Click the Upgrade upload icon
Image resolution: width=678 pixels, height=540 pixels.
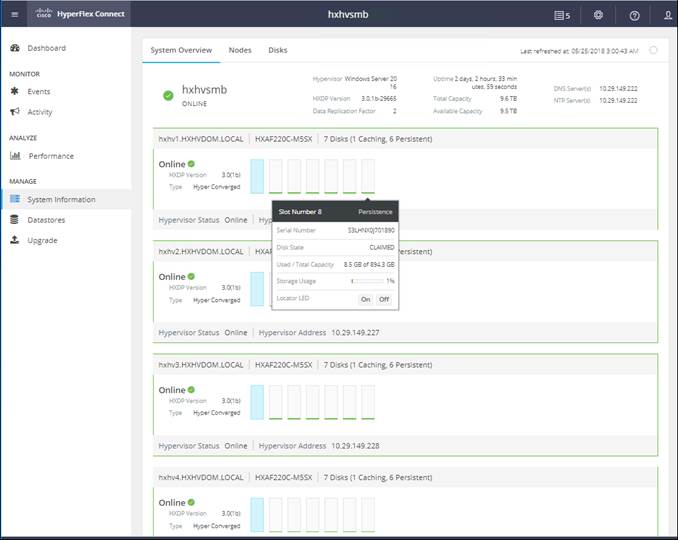[15, 240]
